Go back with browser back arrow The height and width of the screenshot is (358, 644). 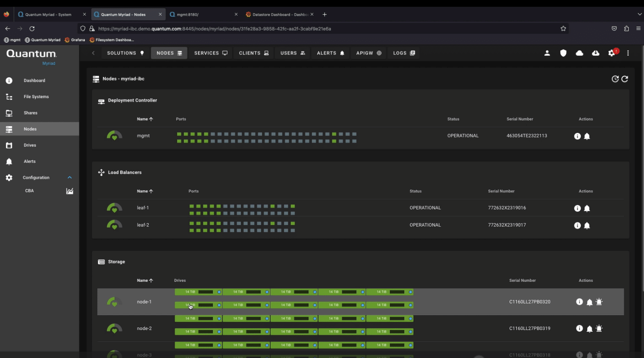[x=8, y=28]
